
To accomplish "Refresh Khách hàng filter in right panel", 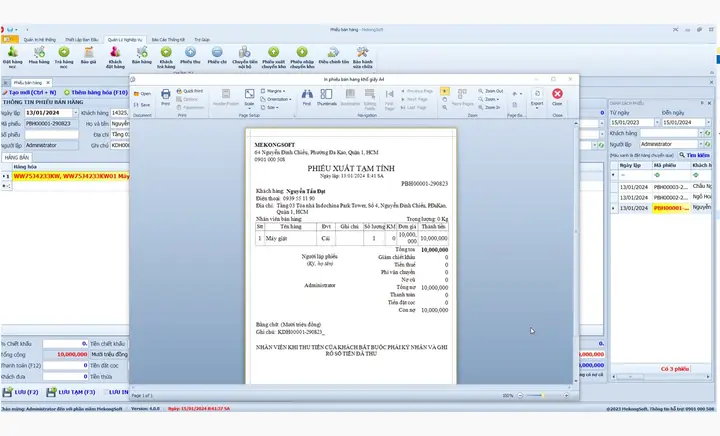I will 708,133.
